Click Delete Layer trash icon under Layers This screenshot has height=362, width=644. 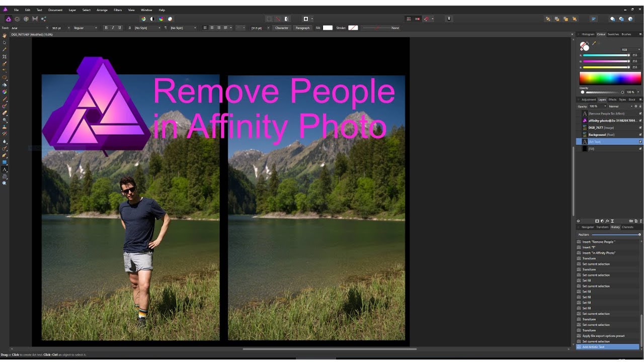641,221
